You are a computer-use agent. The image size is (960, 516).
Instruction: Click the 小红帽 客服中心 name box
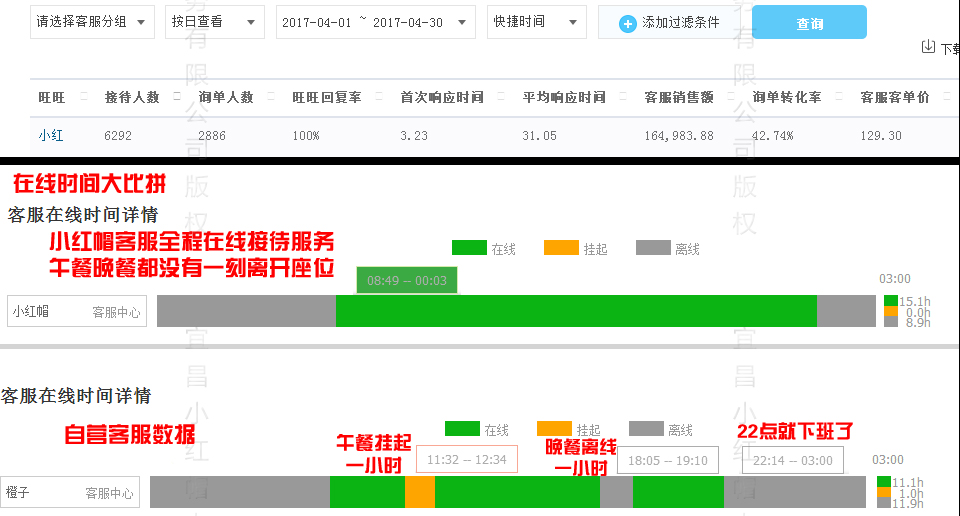pyautogui.click(x=77, y=311)
